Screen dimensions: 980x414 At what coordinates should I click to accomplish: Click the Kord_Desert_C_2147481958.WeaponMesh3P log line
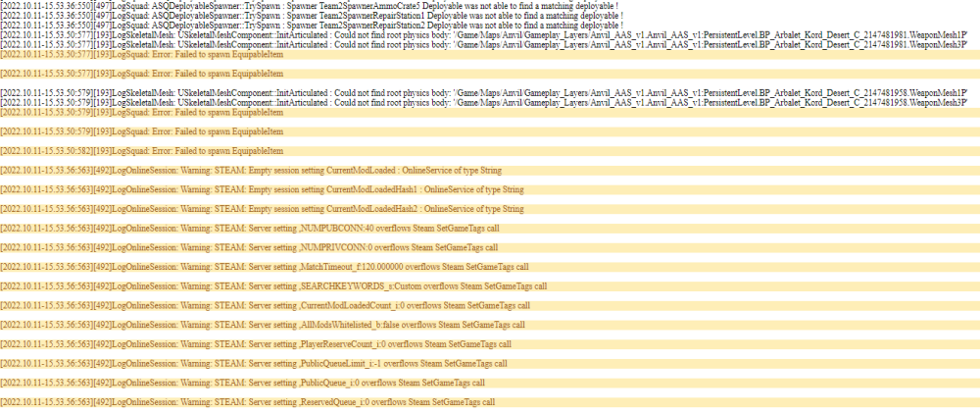pos(484,103)
